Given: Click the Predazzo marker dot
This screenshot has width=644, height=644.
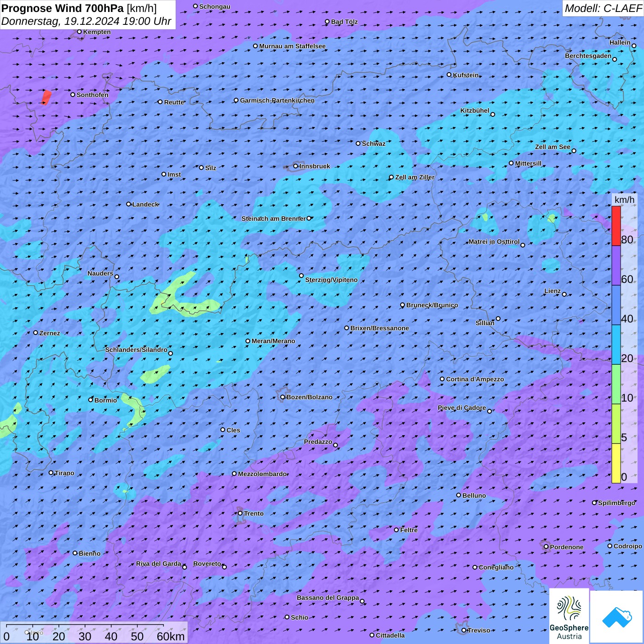Looking at the screenshot, I should pyautogui.click(x=335, y=445).
